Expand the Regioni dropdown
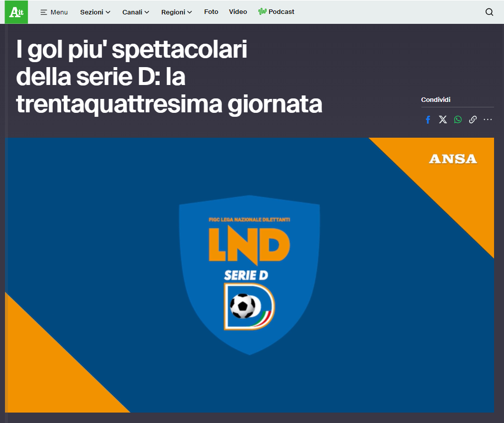Screen dimensions: 504x423 point(177,12)
